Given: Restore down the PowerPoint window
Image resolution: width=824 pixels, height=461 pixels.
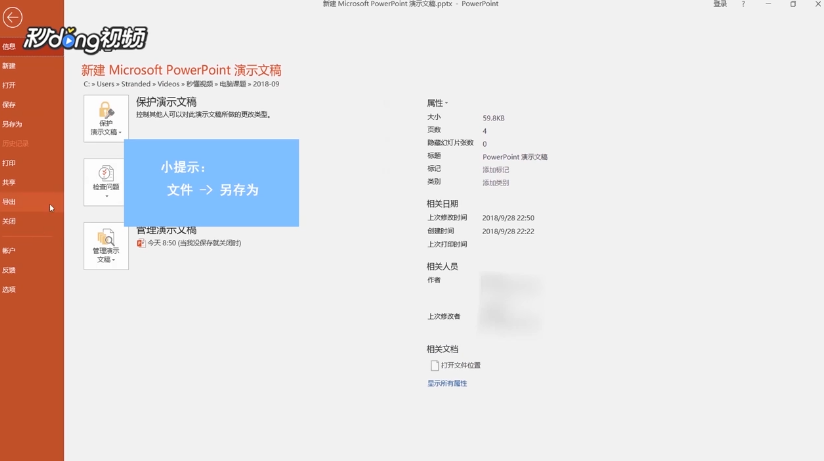Looking at the screenshot, I should [x=793, y=4].
